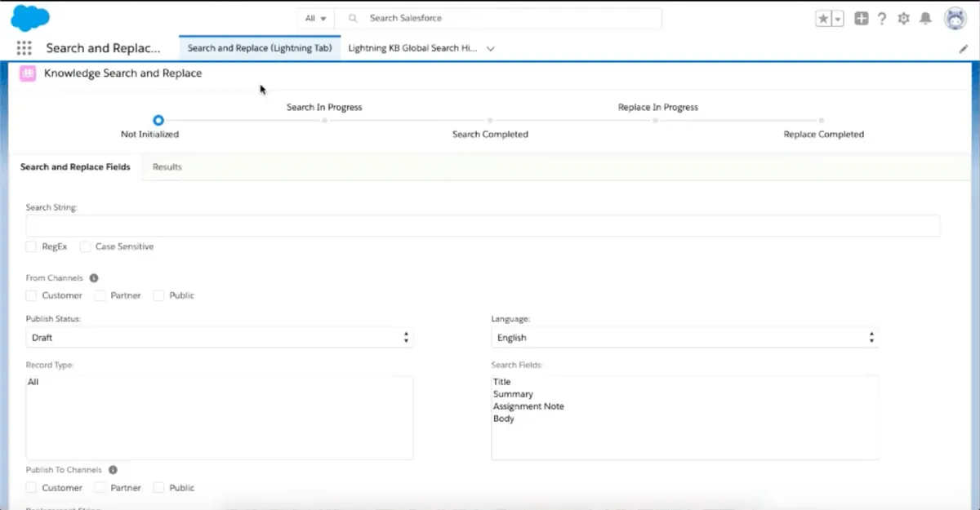The height and width of the screenshot is (510, 980).
Task: Click the Salesforce cloud logo
Action: coord(30,17)
